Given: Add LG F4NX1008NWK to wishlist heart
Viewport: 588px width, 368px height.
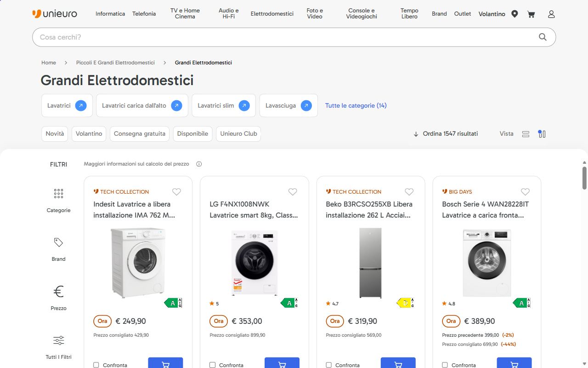Looking at the screenshot, I should click(x=293, y=192).
